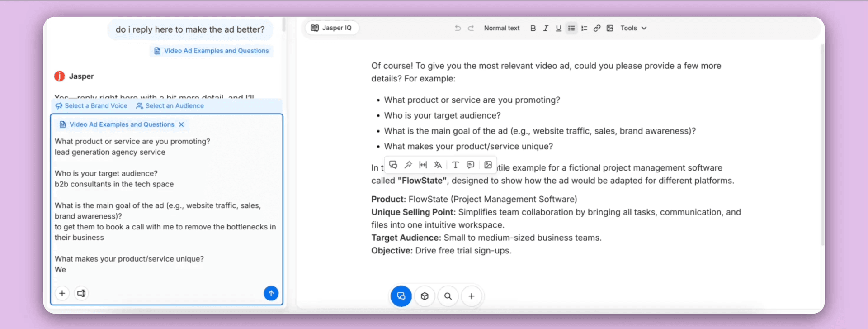Click the "What product or service" bullet
868x329 pixels.
pos(472,100)
